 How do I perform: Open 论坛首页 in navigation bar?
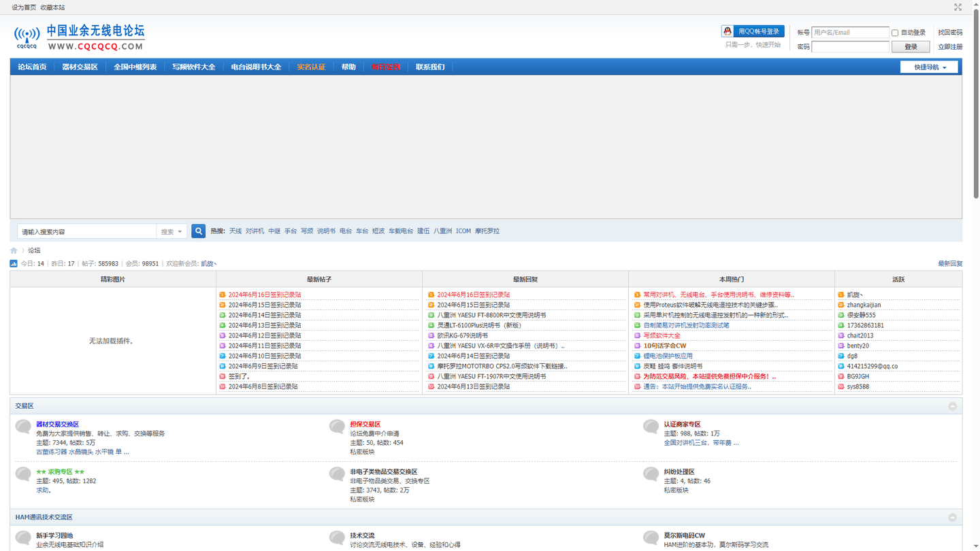[x=32, y=67]
